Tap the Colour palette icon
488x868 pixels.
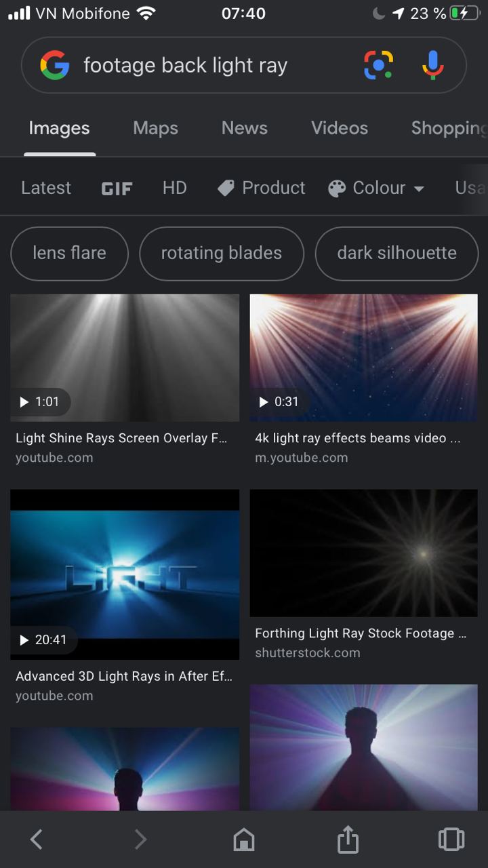click(x=337, y=188)
